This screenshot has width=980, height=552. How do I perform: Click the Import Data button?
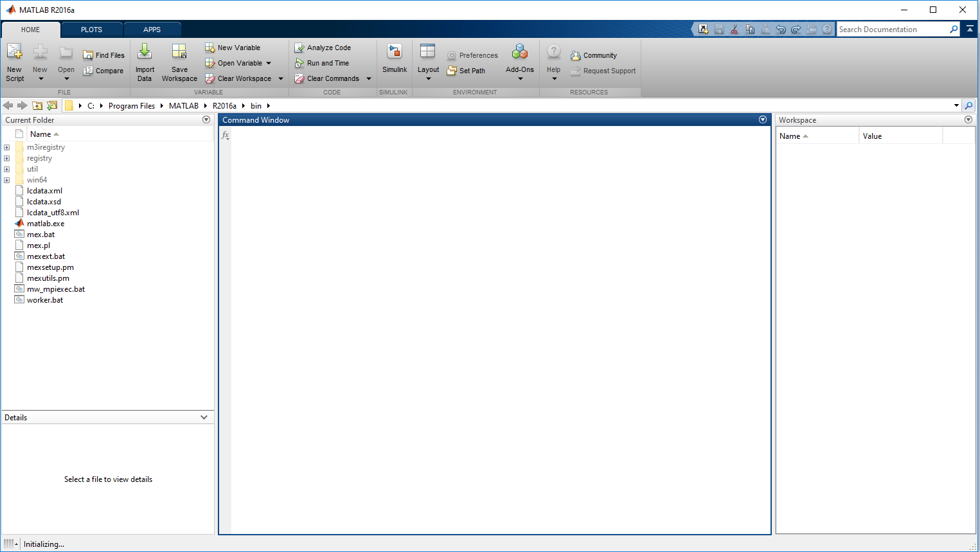(145, 62)
